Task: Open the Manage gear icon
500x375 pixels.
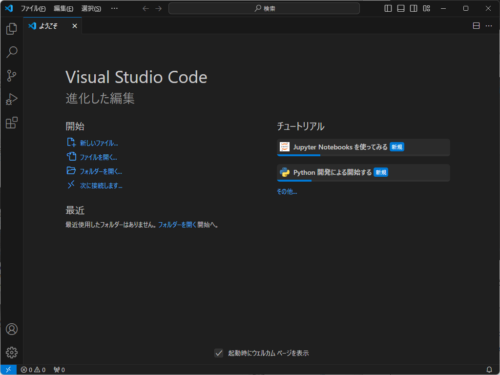Action: point(12,352)
